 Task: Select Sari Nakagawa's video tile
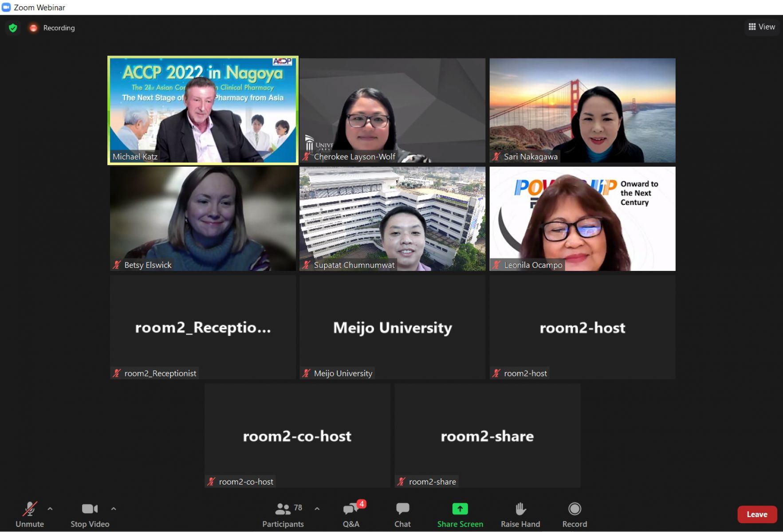[582, 110]
